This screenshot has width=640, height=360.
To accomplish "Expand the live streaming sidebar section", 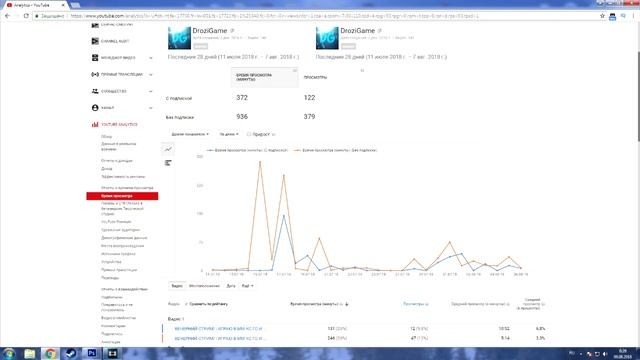I will coord(151,75).
